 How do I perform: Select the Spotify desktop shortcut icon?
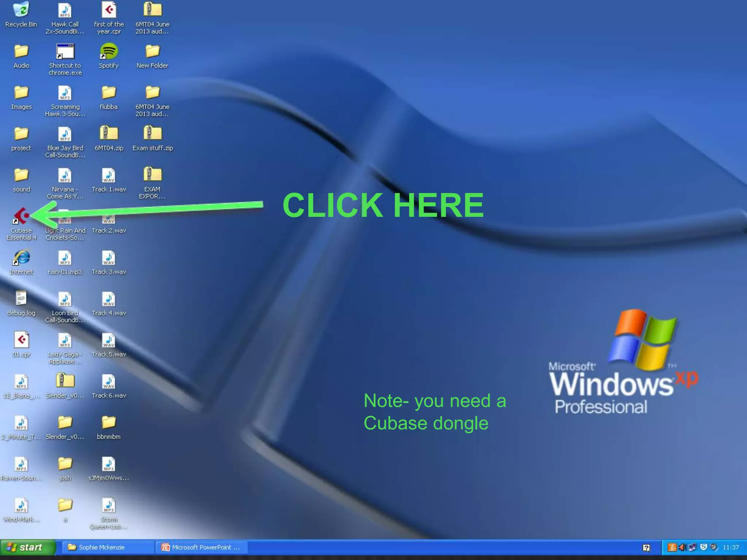click(x=109, y=52)
